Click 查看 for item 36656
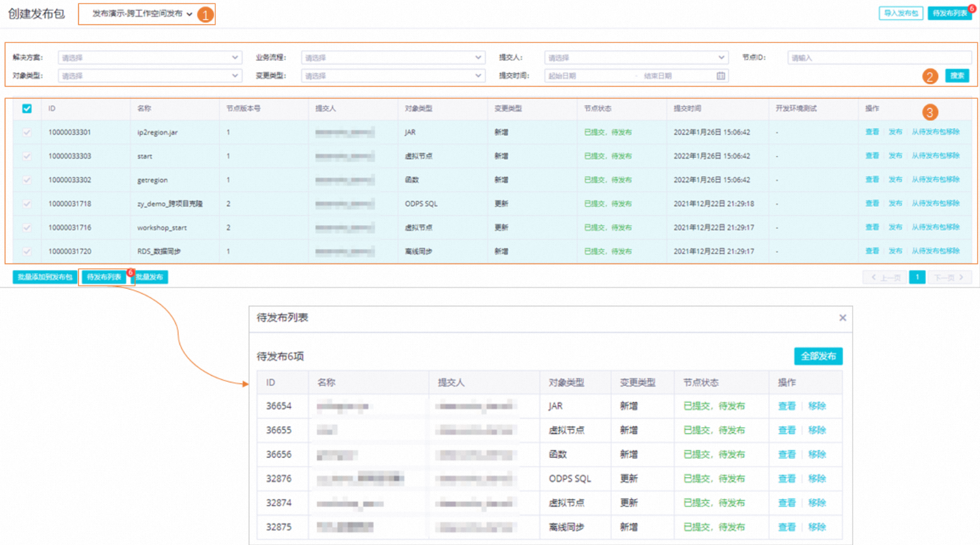Image resolution: width=980 pixels, height=545 pixels. coord(787,455)
